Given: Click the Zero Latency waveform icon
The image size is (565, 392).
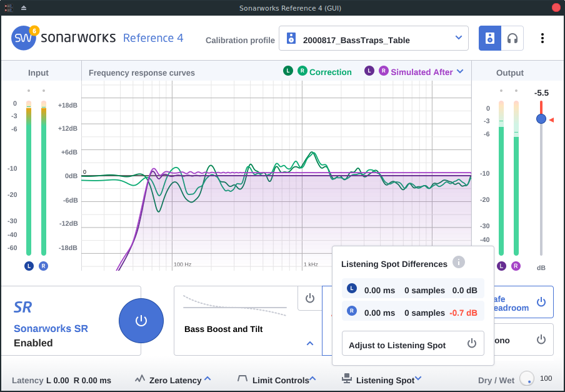Looking at the screenshot, I should 140,379.
